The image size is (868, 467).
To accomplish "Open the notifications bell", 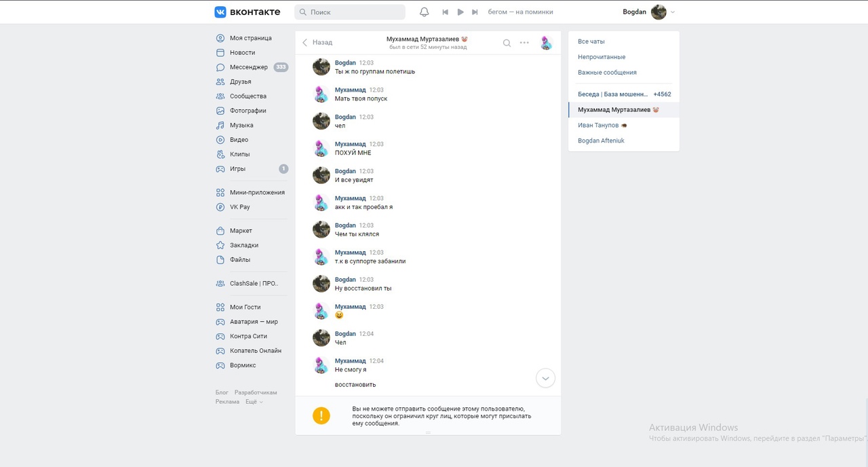I will click(425, 12).
